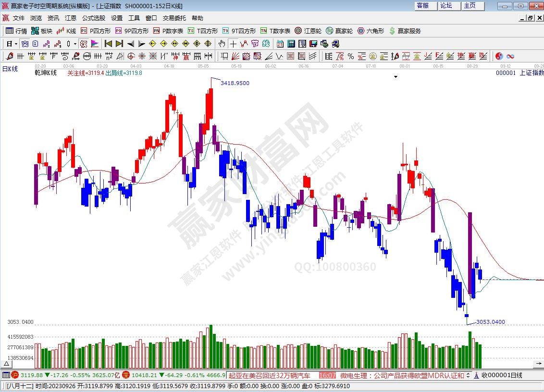Click the calculator icon in toolbar
The width and height of the screenshot is (544, 392).
click(291, 44)
